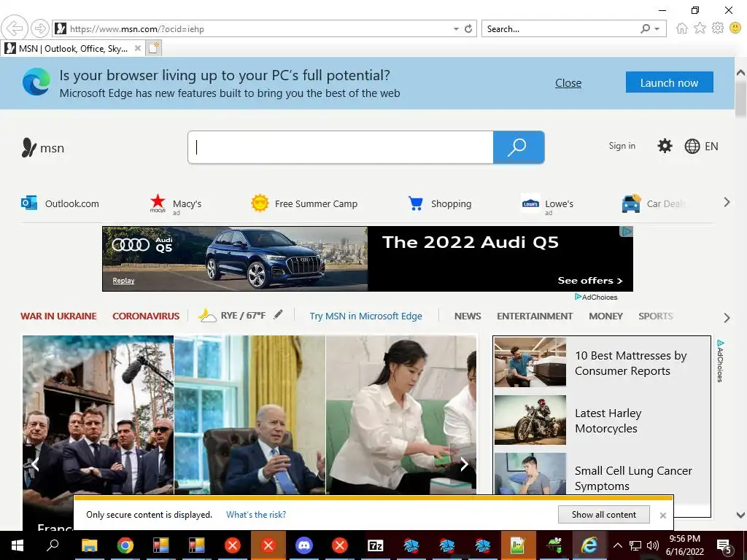This screenshot has height=560, width=747.
Task: Open the EN language globe selector
Action: [x=701, y=146]
